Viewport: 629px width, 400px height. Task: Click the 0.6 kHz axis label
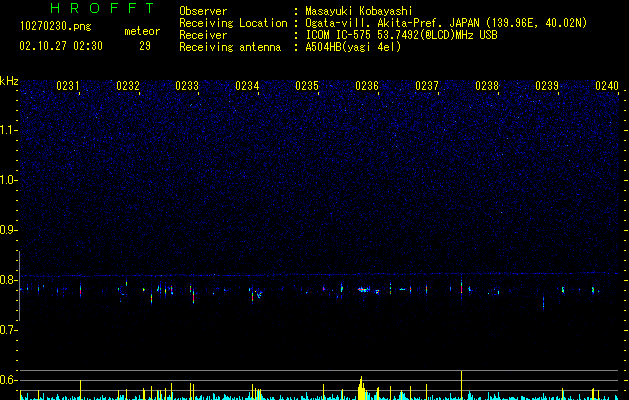(8, 380)
